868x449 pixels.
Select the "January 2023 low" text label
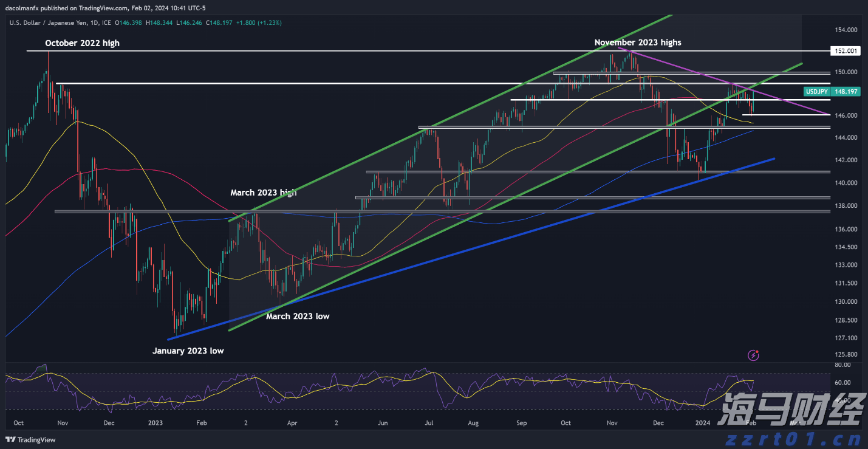[x=188, y=351]
